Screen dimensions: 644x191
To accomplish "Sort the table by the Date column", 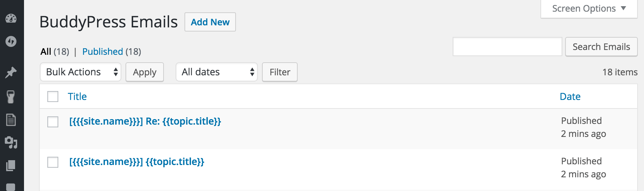I will pos(570,97).
